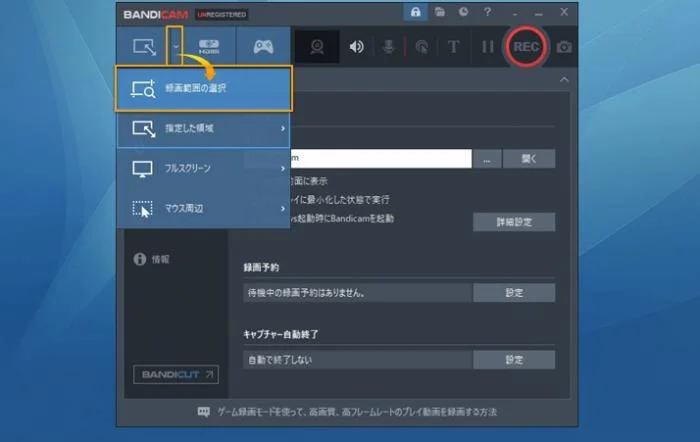
Task: Click the BANDICAM logo
Action: (x=155, y=14)
